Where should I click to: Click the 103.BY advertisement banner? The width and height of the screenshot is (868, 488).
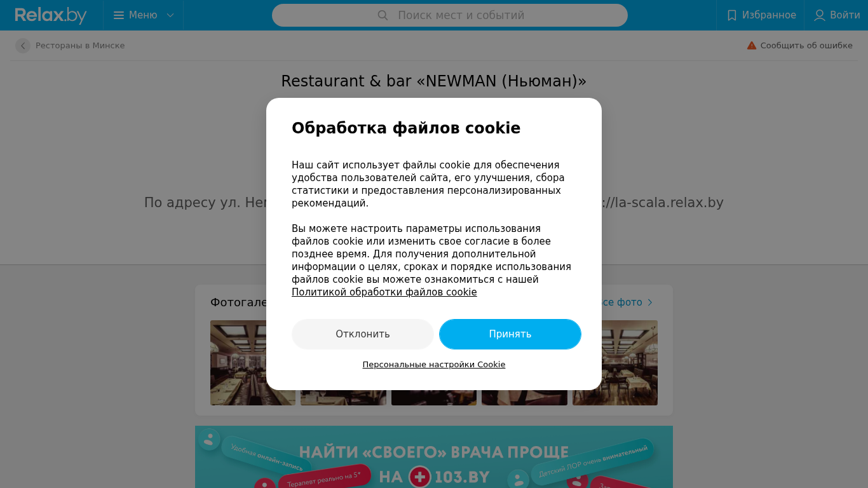tap(434, 457)
